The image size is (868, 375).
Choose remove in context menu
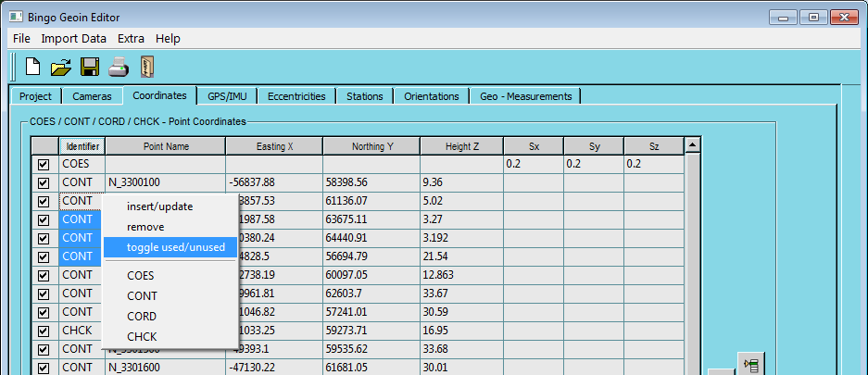click(x=170, y=227)
